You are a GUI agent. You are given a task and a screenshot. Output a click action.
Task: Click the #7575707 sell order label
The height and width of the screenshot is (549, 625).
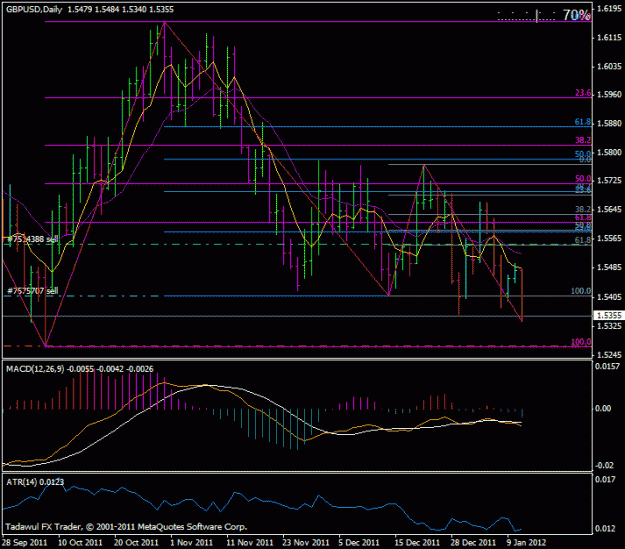click(x=33, y=291)
